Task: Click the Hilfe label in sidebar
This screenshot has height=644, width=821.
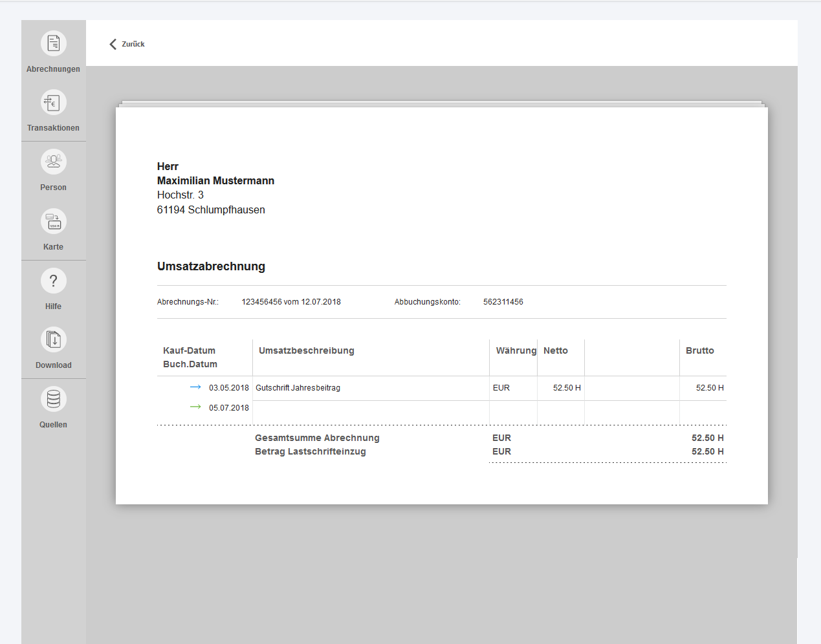Action: coord(54,306)
